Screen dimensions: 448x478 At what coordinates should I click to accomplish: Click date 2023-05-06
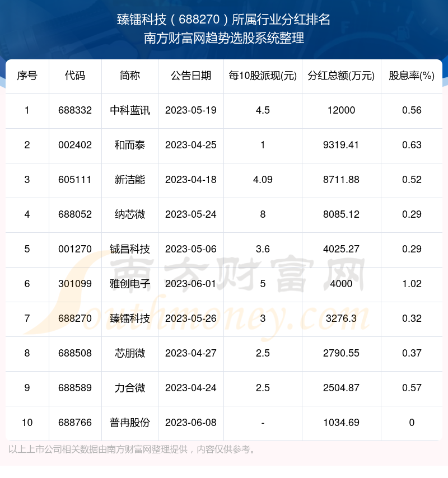(191, 250)
